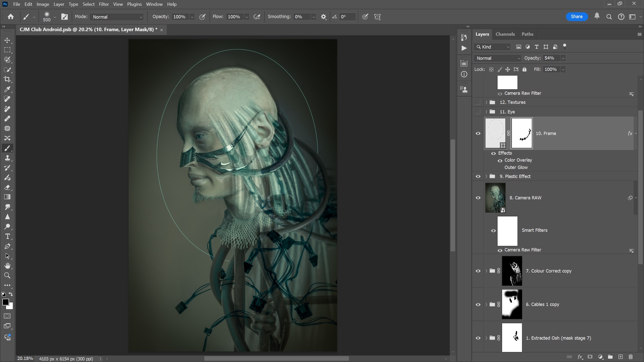Select the Eyedropper tool
Screen dimensions: 644x362
click(7, 89)
